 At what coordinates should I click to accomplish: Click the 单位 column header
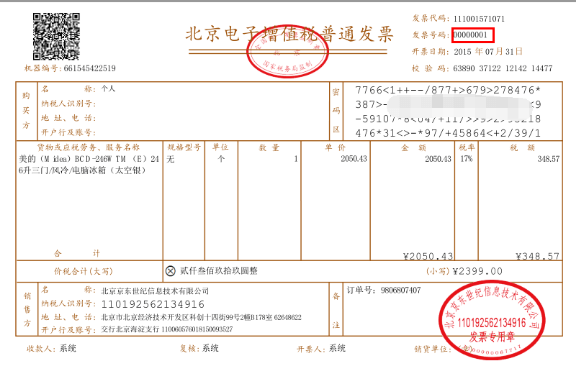tap(220, 147)
